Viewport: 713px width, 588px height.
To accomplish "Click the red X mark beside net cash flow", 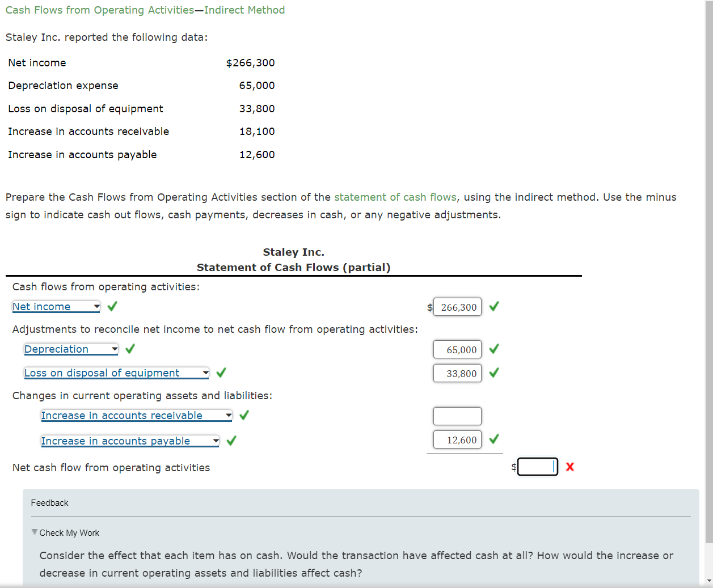I will pos(570,467).
